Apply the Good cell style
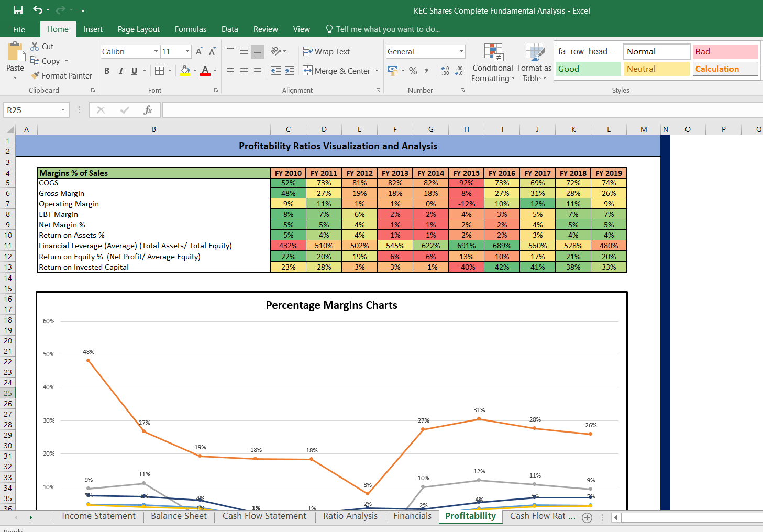 pyautogui.click(x=588, y=69)
